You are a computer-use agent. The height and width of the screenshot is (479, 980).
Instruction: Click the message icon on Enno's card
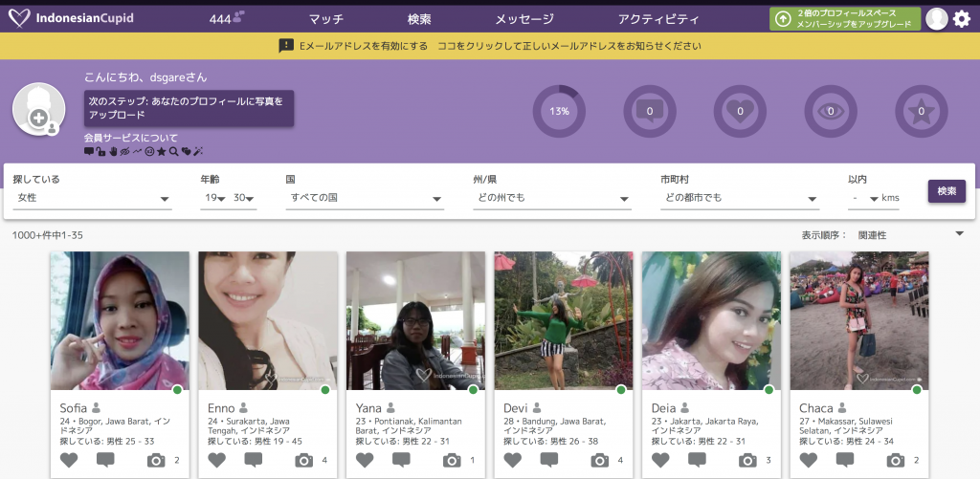tap(254, 460)
